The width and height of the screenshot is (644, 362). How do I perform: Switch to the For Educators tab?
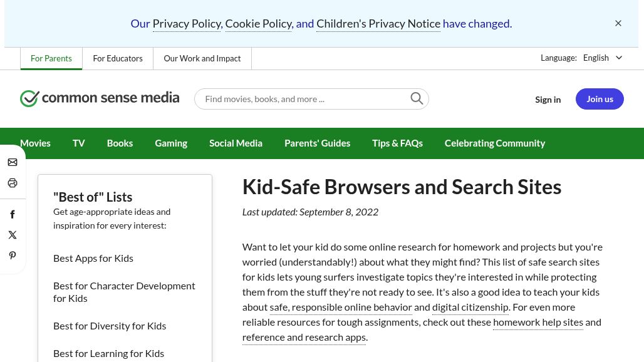coord(118,58)
